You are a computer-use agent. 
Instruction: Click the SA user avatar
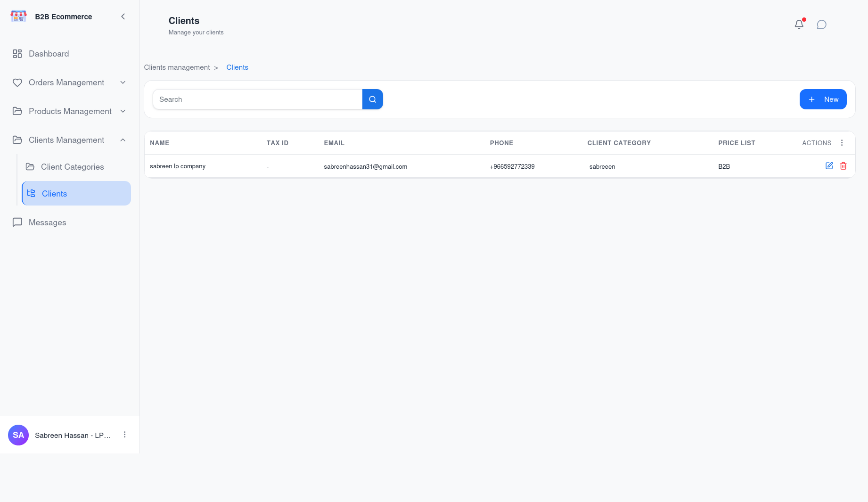click(18, 435)
